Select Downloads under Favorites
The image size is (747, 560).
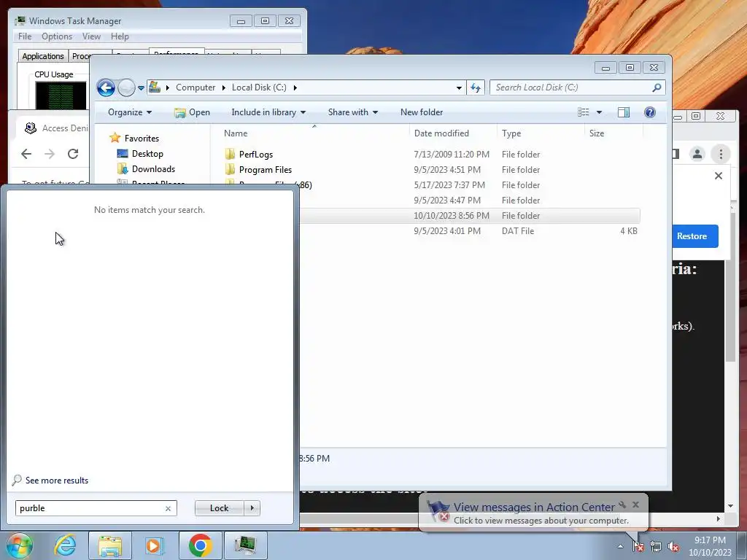[x=153, y=169]
